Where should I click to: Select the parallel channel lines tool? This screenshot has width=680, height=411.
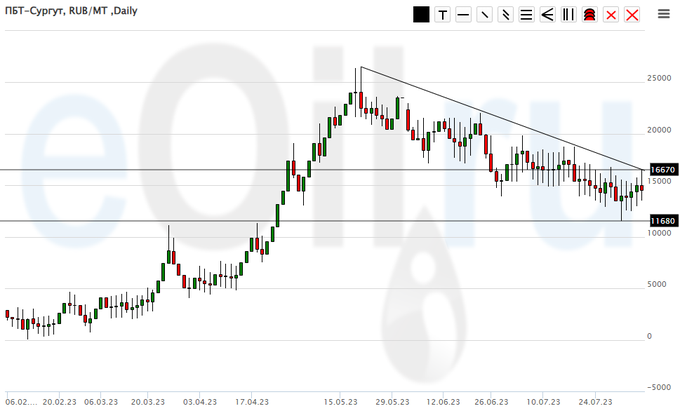click(x=505, y=15)
